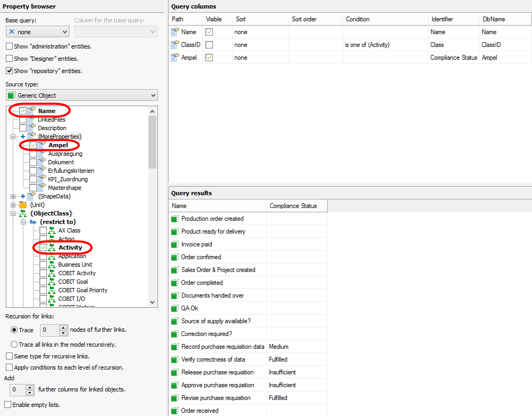532x416 pixels.
Task: Decrease further columns for linked objects
Action: pos(30,393)
